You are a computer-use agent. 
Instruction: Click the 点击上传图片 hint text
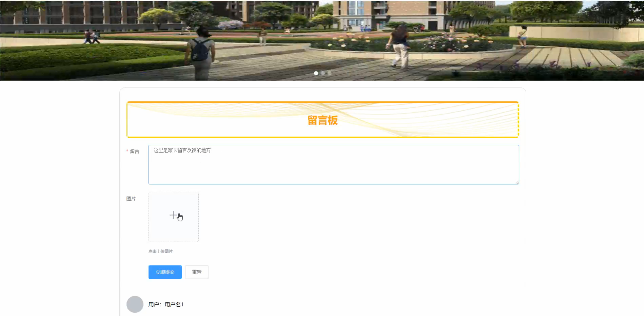(160, 251)
